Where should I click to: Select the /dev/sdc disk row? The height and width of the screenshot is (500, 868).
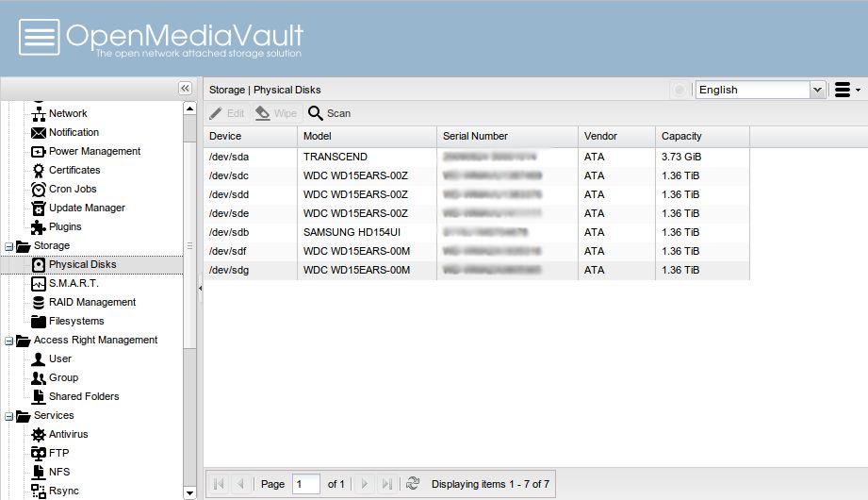point(477,175)
